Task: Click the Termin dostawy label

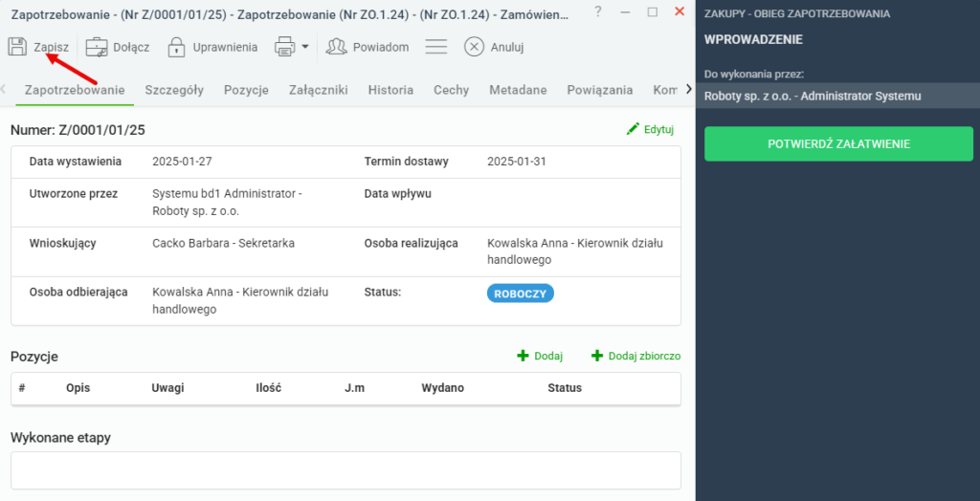Action: [406, 162]
